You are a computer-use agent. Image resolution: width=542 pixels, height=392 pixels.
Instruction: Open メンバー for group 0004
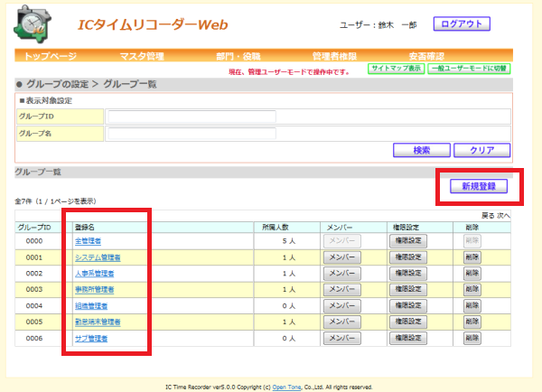point(341,305)
